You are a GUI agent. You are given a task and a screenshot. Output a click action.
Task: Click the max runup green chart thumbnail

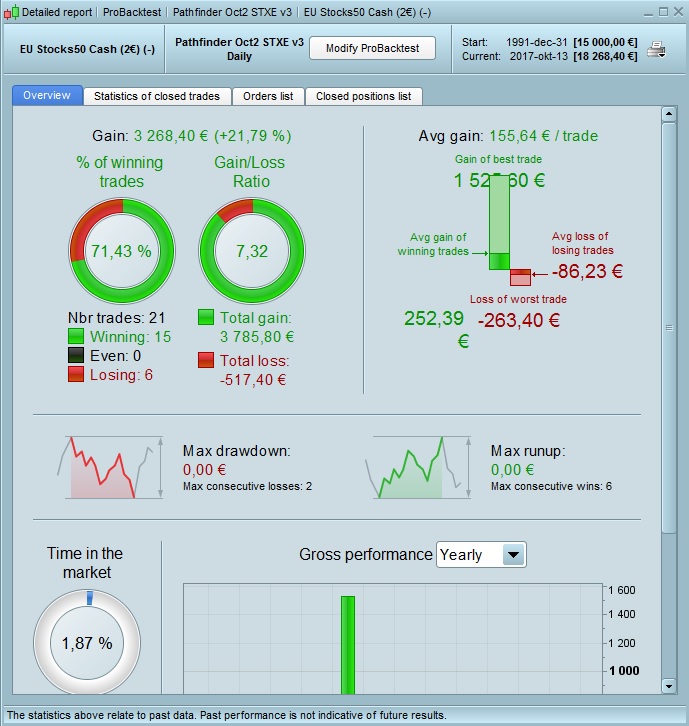pyautogui.click(x=418, y=468)
